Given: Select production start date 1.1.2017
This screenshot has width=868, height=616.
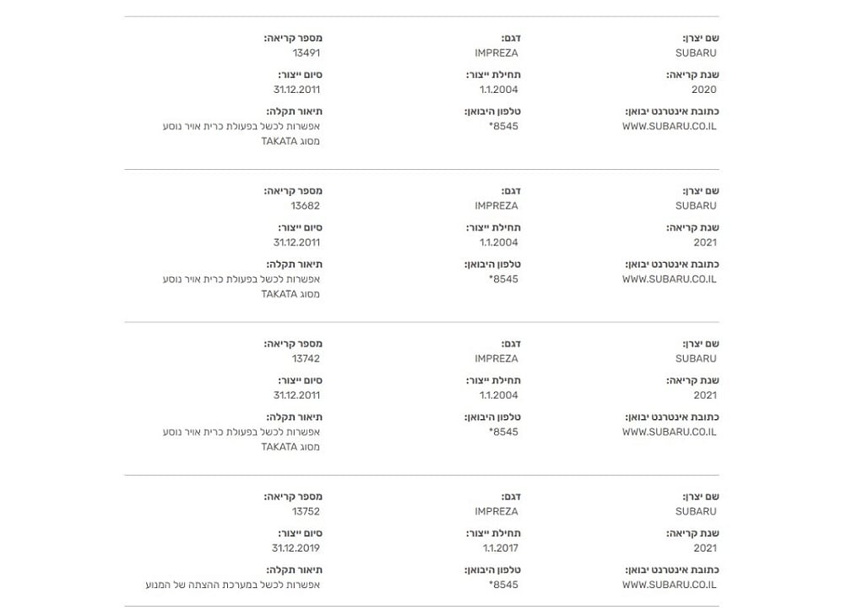Looking at the screenshot, I should (498, 548).
